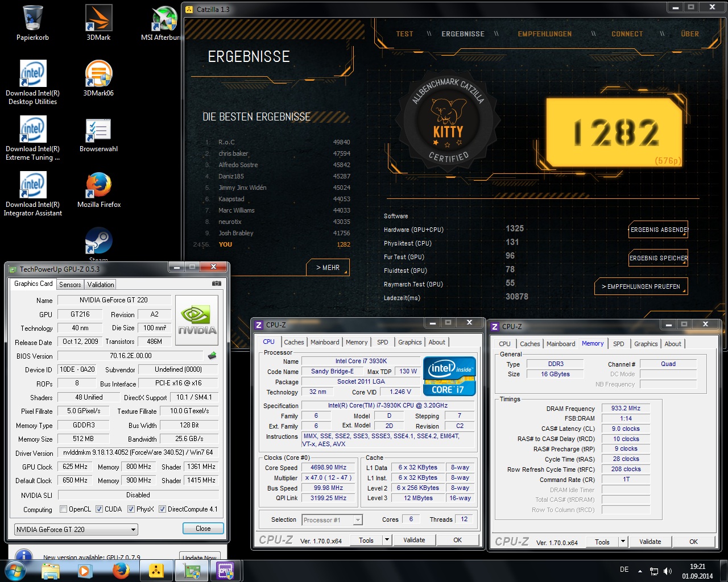This screenshot has width=728, height=582.
Task: Select the CONNECT tab in Catzilla
Action: click(x=627, y=34)
